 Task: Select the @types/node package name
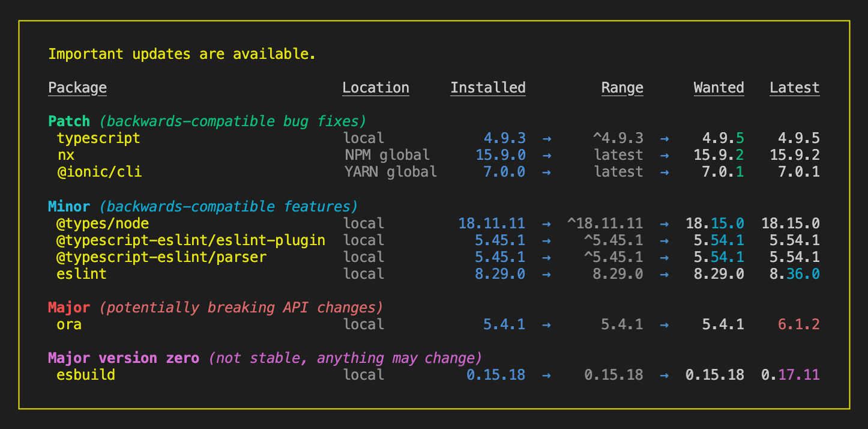point(105,223)
